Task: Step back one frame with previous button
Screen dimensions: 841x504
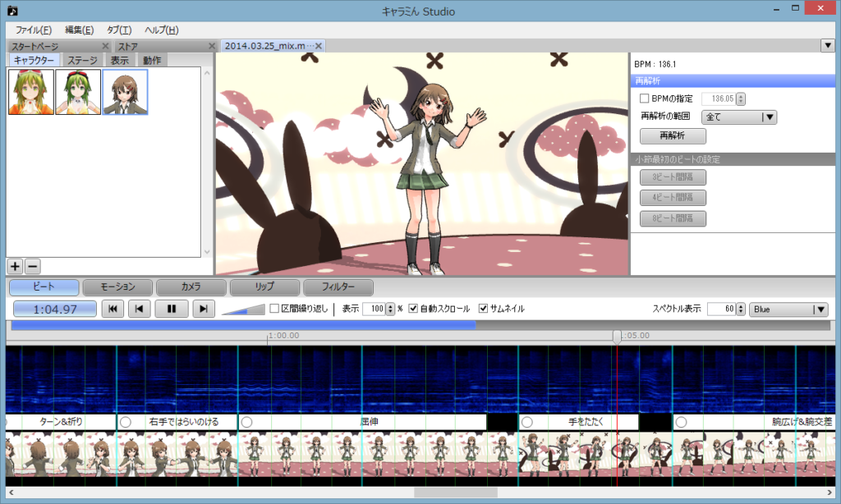Action: 142,309
